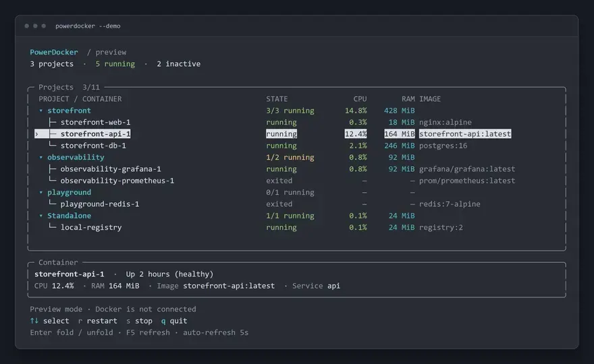The height and width of the screenshot is (364, 594).
Task: Click the PowerDocker title
Action: pos(54,52)
